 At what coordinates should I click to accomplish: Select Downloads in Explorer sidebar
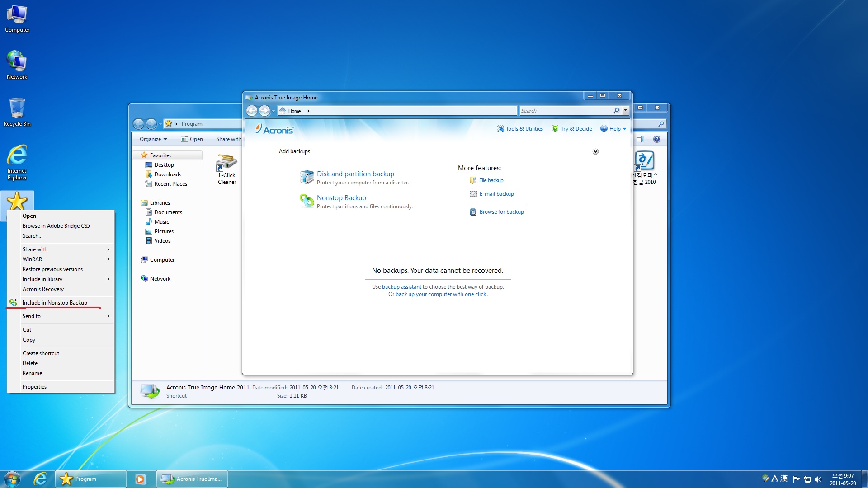click(168, 174)
